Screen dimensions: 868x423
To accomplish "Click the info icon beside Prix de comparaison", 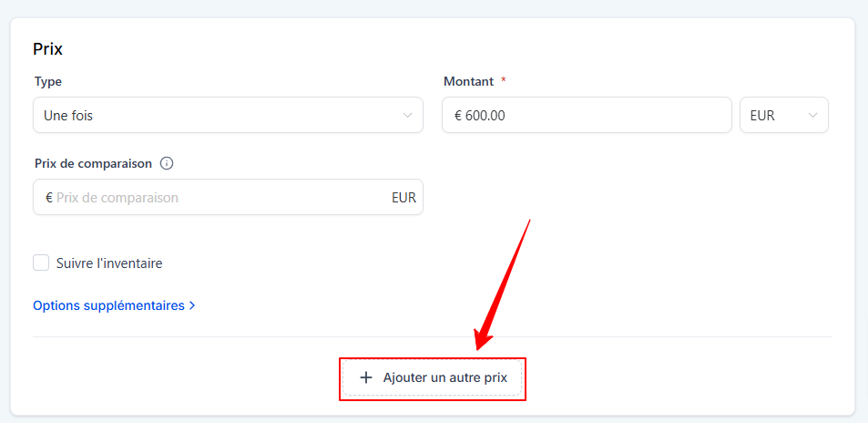I will pos(167,163).
